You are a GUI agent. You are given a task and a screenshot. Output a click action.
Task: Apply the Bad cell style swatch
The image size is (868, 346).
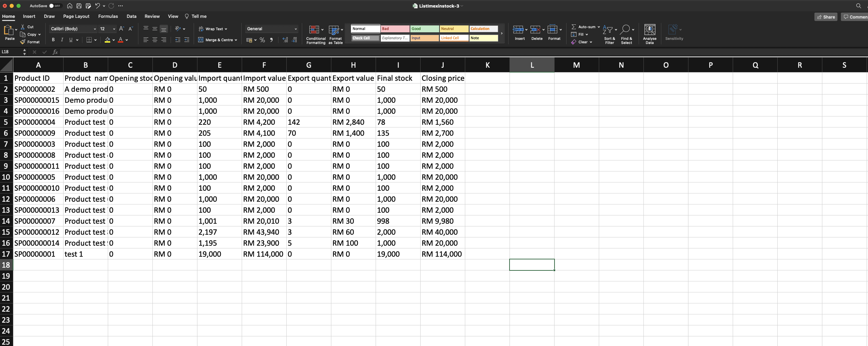(x=395, y=29)
